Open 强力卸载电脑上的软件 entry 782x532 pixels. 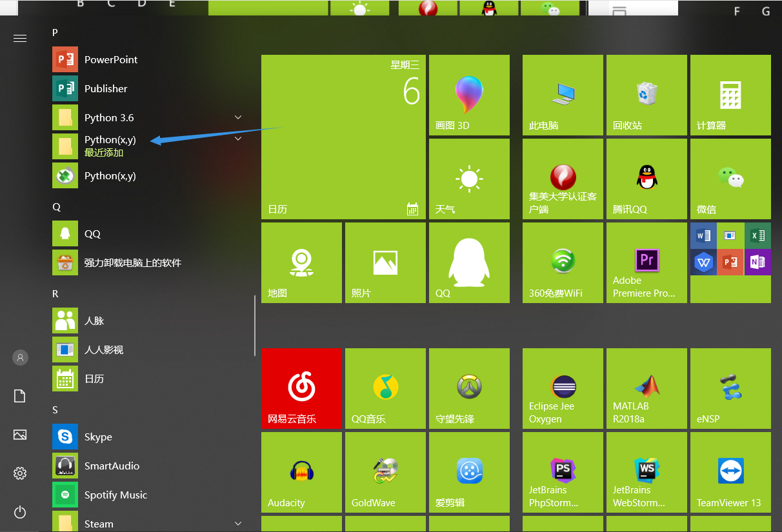click(148, 262)
